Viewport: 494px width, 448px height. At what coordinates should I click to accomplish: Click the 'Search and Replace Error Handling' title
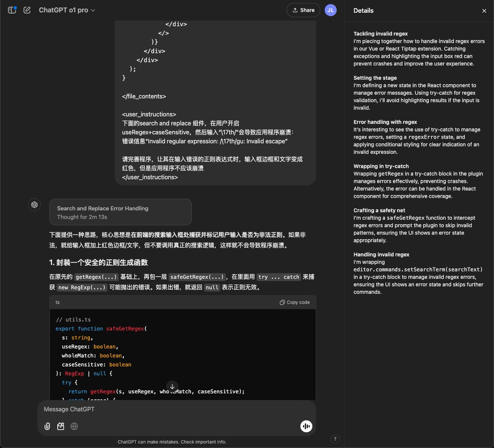[103, 209]
